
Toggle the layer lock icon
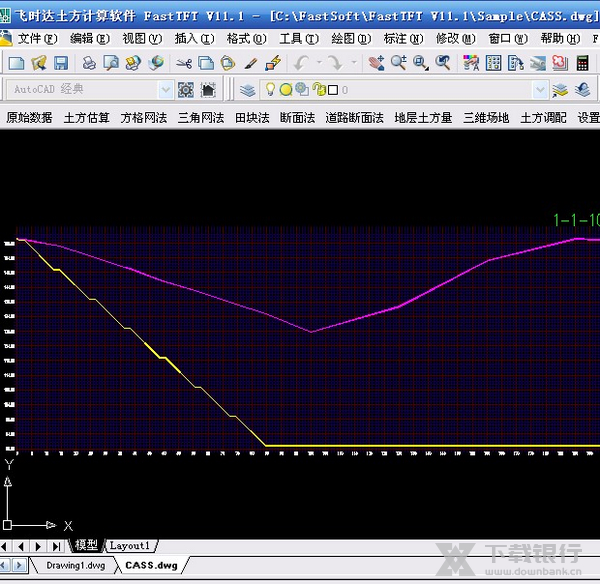pyautogui.click(x=317, y=90)
